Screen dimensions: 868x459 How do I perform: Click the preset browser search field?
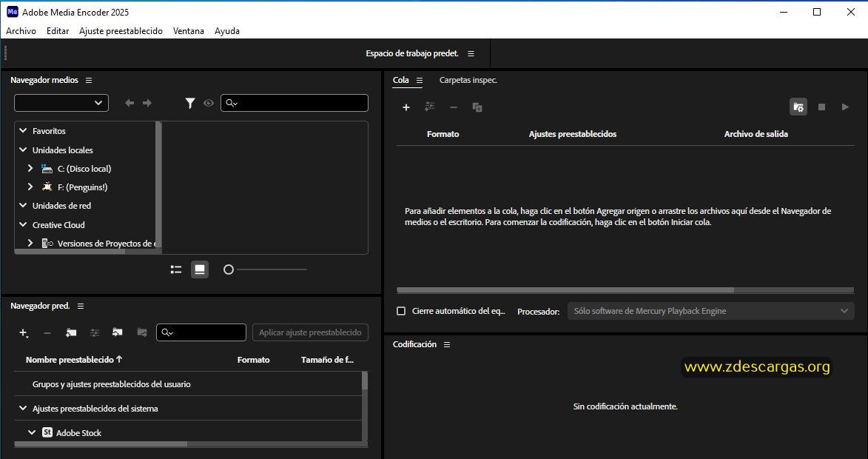pos(201,332)
